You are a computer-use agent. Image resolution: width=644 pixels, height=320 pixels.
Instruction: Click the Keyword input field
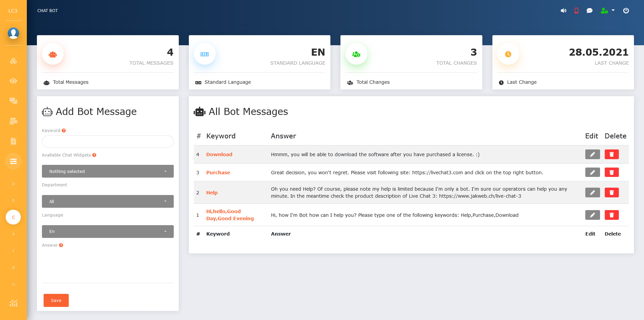coord(108,142)
